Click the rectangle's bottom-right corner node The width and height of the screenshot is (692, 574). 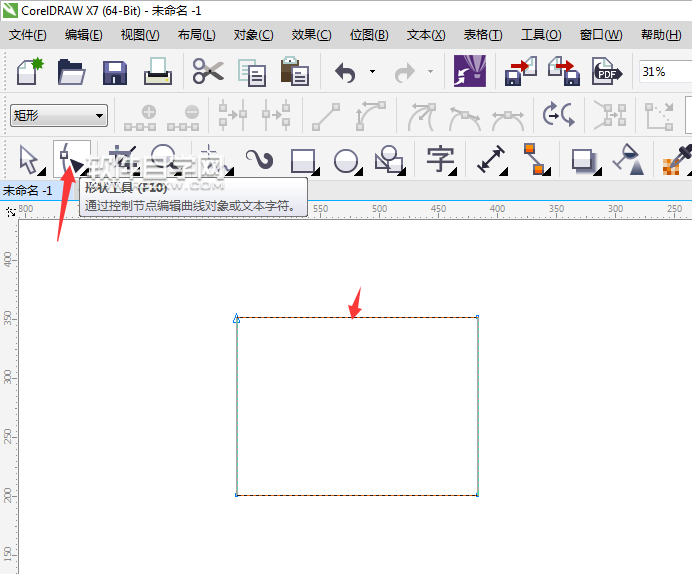[x=478, y=495]
